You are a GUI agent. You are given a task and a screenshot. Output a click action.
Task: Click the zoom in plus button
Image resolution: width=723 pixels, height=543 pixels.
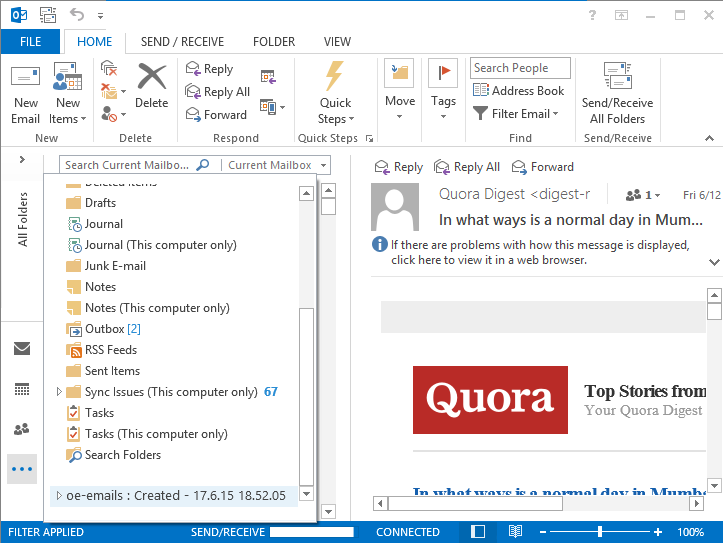click(x=658, y=532)
